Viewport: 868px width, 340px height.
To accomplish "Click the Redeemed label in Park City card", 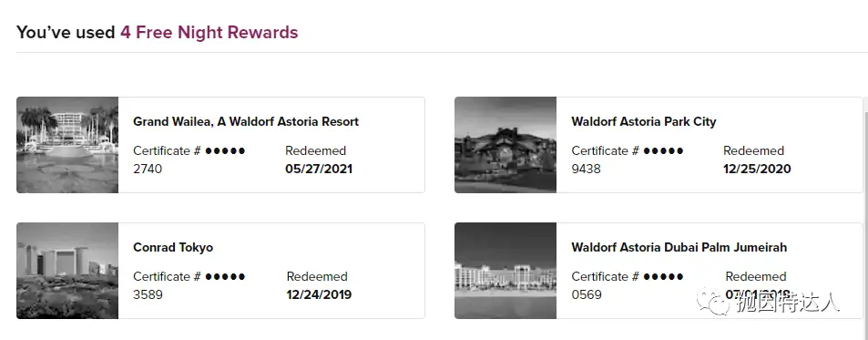I will (754, 150).
